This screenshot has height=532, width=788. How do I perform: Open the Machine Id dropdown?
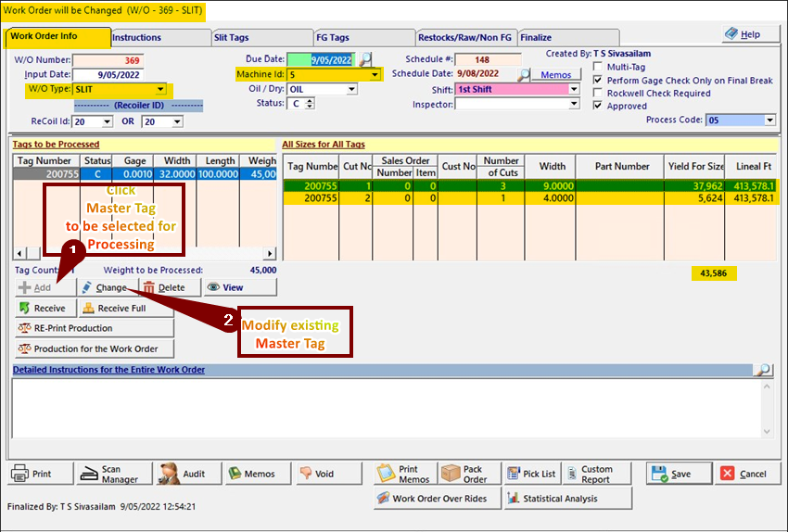pos(375,74)
